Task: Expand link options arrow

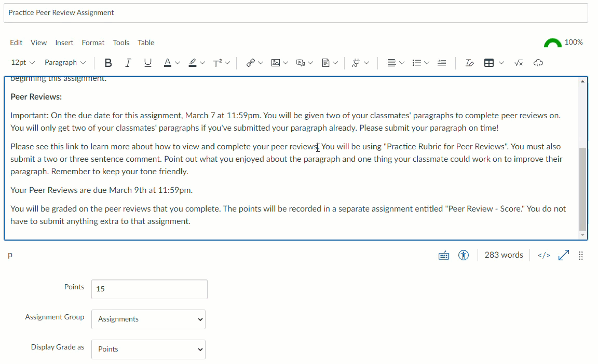Action: [261, 63]
